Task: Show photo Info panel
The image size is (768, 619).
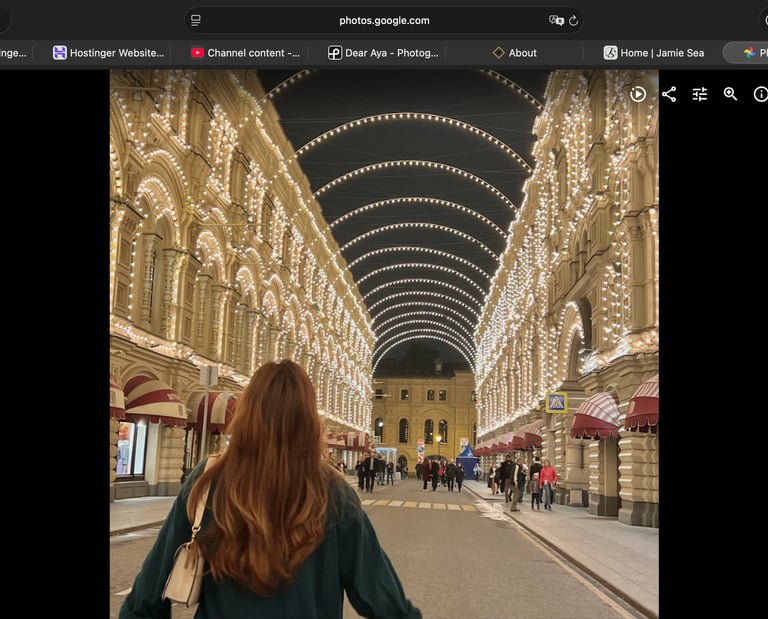Action: coord(761,94)
